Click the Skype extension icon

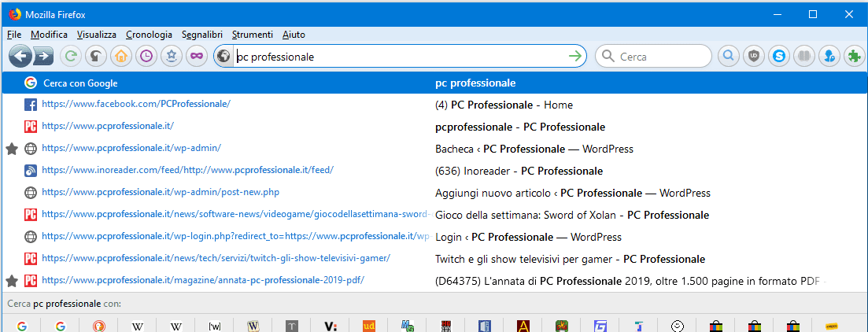coord(778,56)
